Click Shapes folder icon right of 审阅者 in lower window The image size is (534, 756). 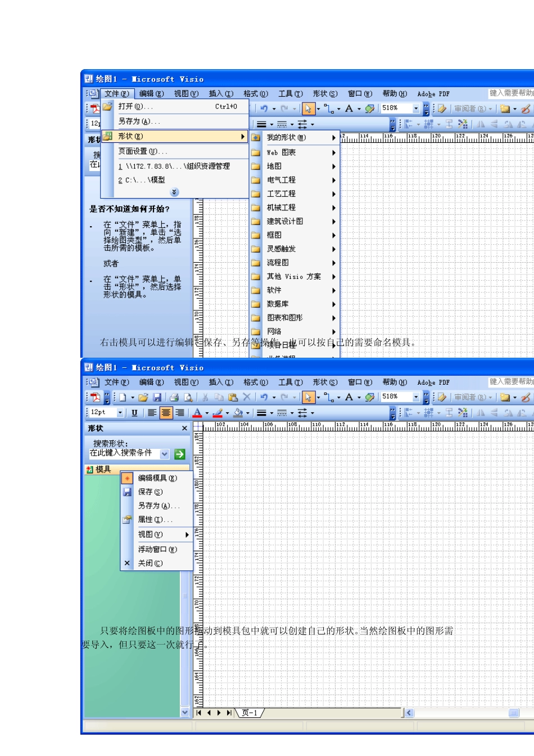505,397
